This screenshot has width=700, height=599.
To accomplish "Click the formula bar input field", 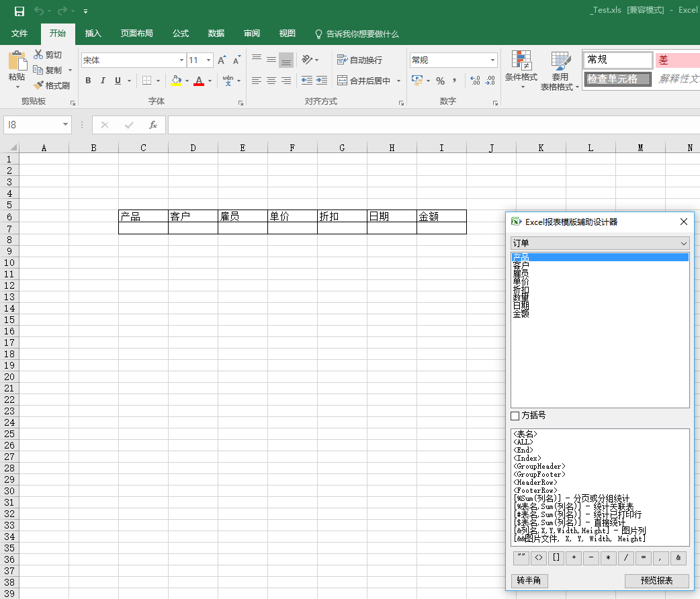I will 434,125.
